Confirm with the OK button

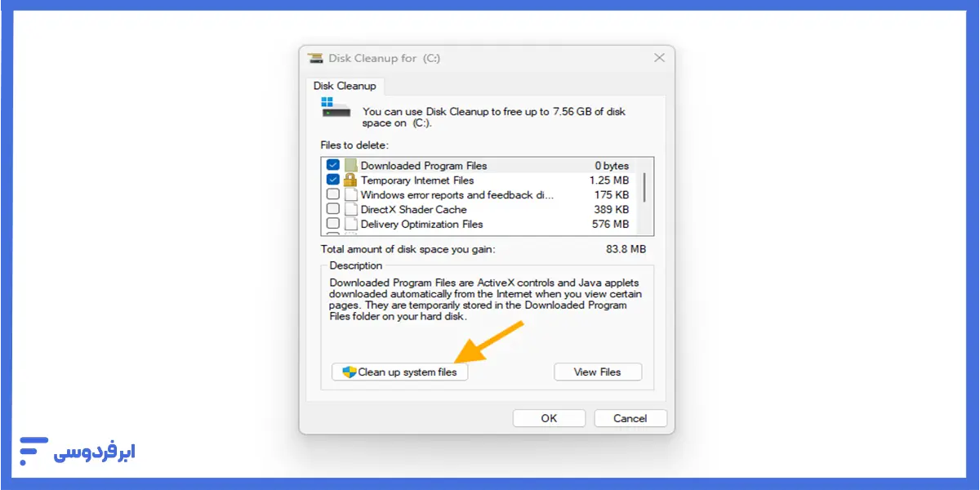[549, 418]
